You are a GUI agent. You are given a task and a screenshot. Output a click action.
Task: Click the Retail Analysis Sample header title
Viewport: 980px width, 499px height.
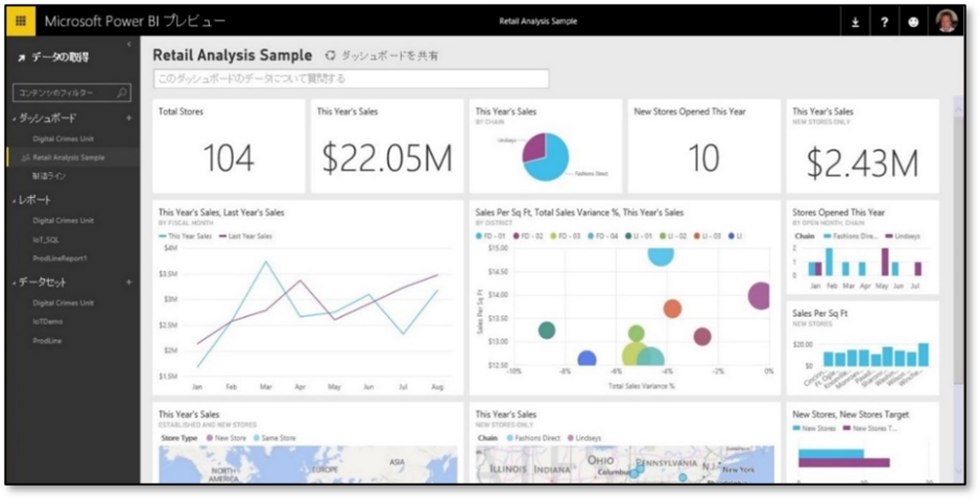click(x=538, y=21)
